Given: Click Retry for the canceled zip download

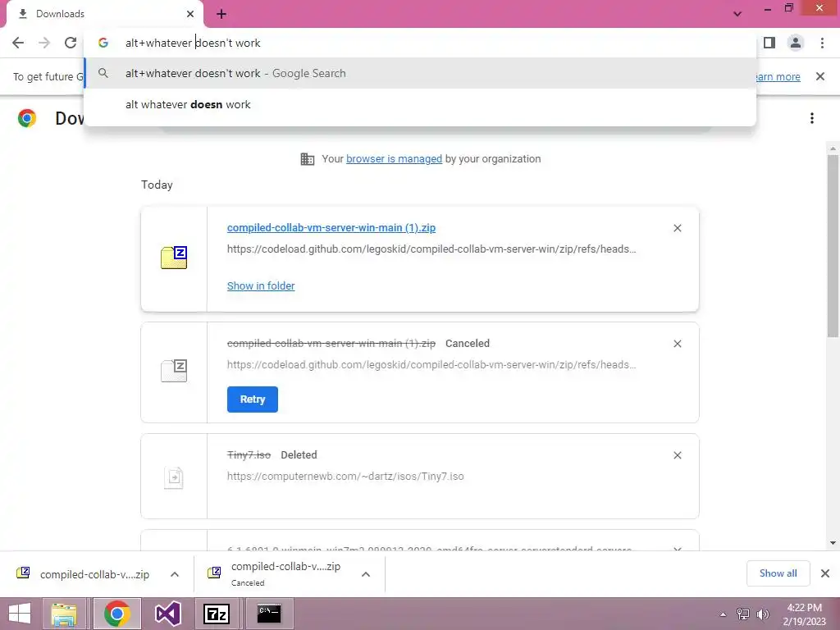Looking at the screenshot, I should pyautogui.click(x=253, y=399).
